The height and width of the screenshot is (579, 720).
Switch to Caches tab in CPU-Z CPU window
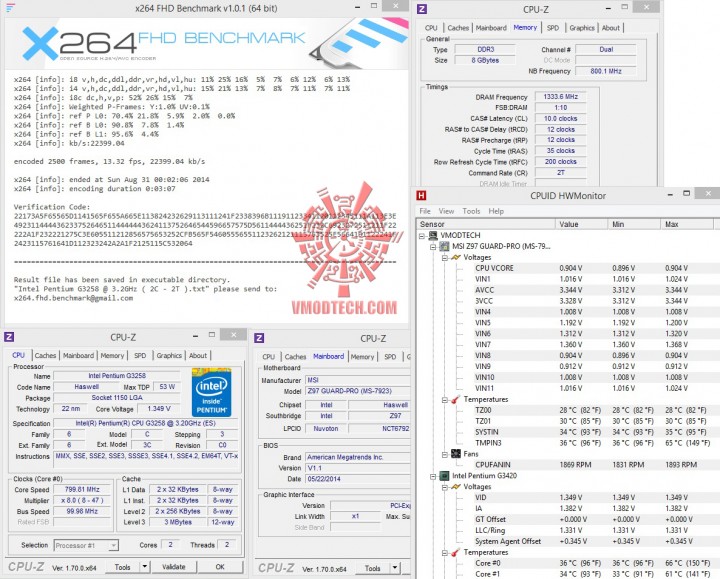coord(45,355)
